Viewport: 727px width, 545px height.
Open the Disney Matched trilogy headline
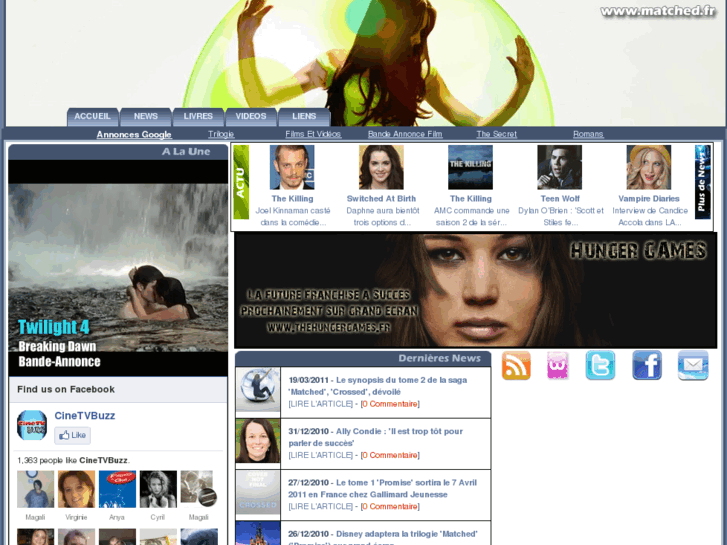click(x=383, y=537)
